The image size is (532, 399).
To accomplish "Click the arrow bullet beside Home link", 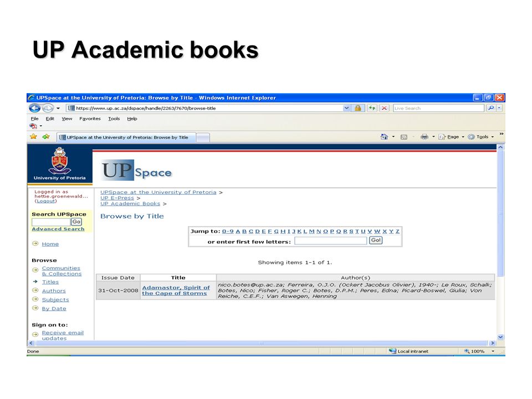I will [x=35, y=243].
